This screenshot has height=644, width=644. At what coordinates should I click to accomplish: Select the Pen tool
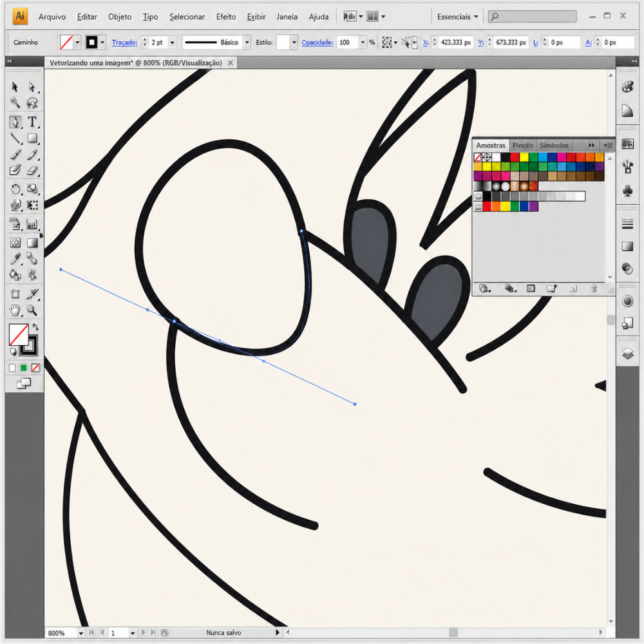pos(15,122)
